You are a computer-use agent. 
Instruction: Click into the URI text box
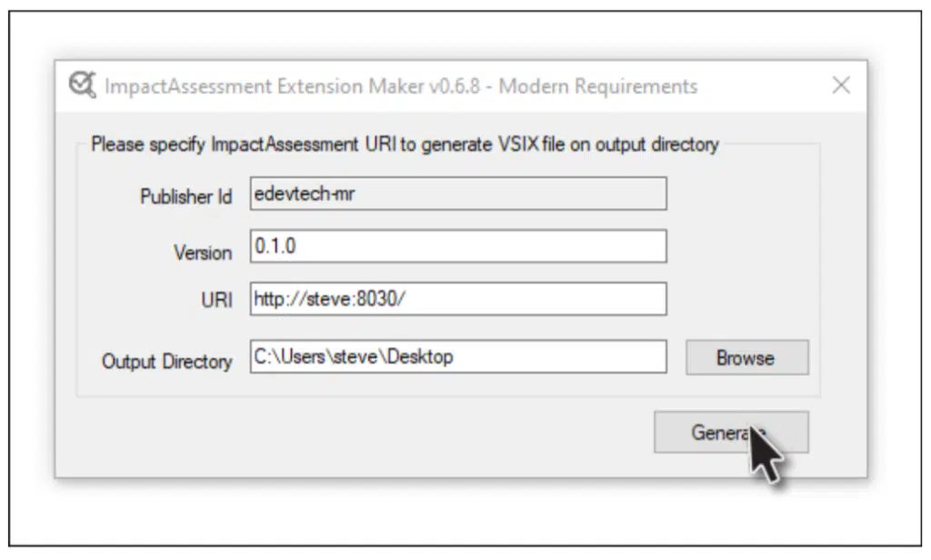click(x=457, y=299)
